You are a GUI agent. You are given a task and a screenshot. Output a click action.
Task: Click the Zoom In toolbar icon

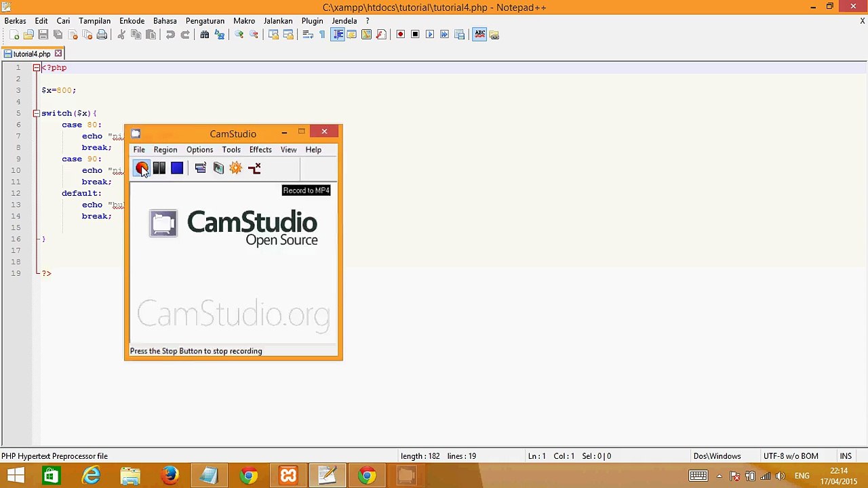[x=239, y=35]
